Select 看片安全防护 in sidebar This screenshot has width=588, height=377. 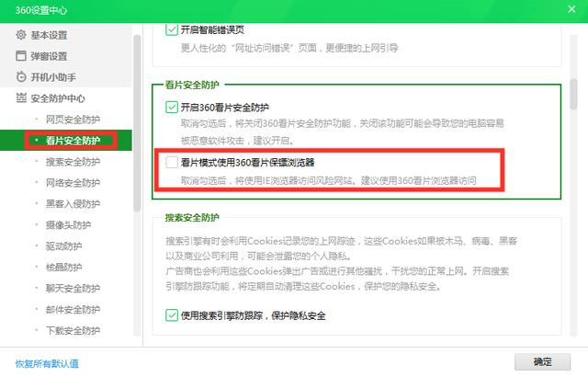[x=66, y=141]
